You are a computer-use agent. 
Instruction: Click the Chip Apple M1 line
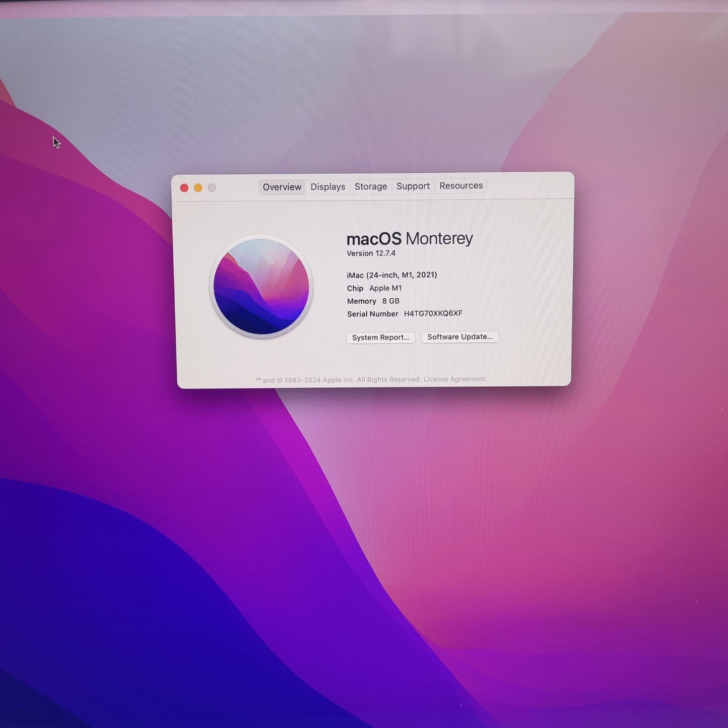pos(374,288)
